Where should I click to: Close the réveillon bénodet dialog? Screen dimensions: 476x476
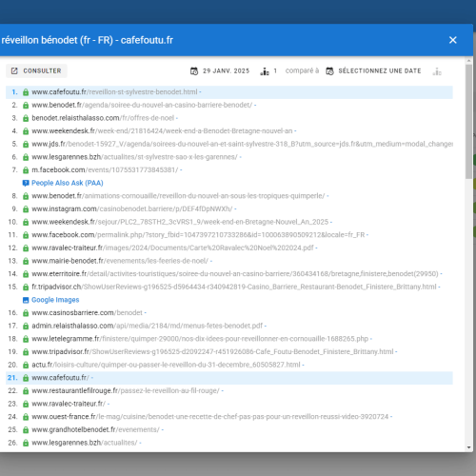coord(453,40)
